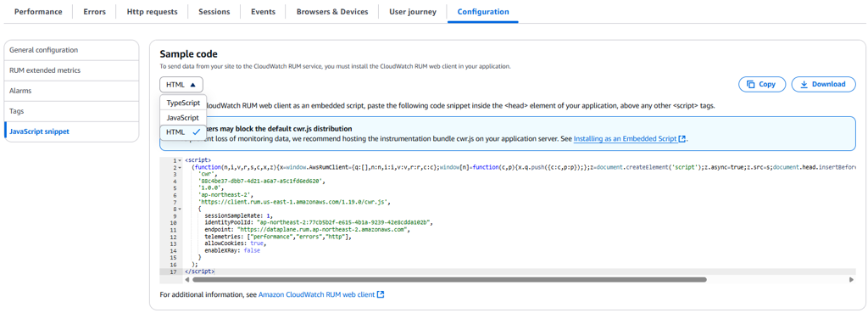
Task: Close the HTML language dropdown
Action: (x=181, y=85)
